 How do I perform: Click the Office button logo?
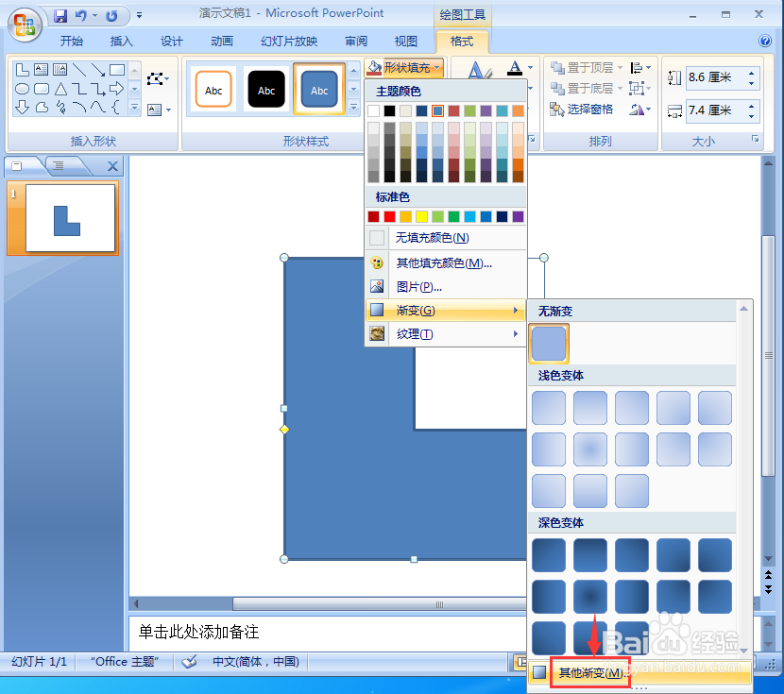(x=24, y=25)
